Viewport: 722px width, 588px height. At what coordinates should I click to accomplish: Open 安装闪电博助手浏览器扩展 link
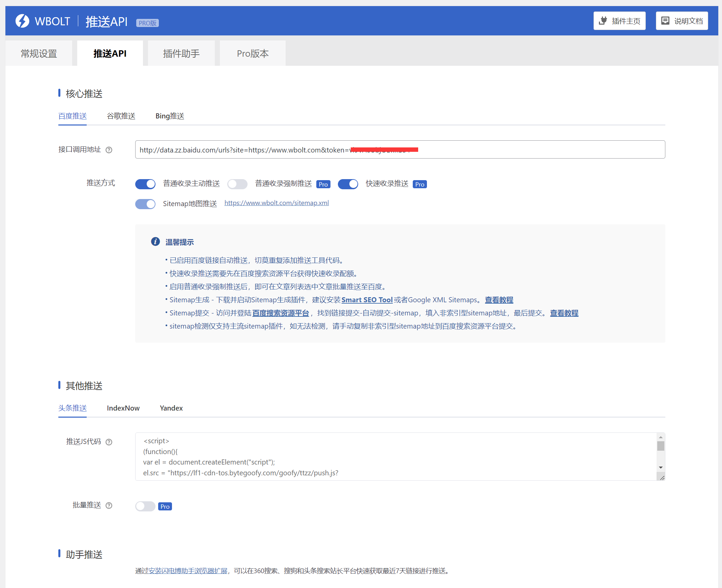188,571
